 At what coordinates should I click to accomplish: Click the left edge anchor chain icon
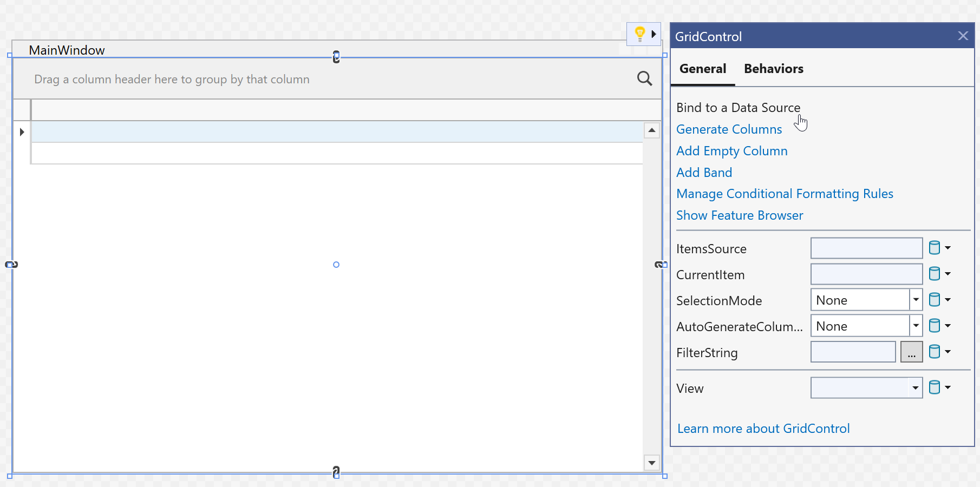coord(11,265)
